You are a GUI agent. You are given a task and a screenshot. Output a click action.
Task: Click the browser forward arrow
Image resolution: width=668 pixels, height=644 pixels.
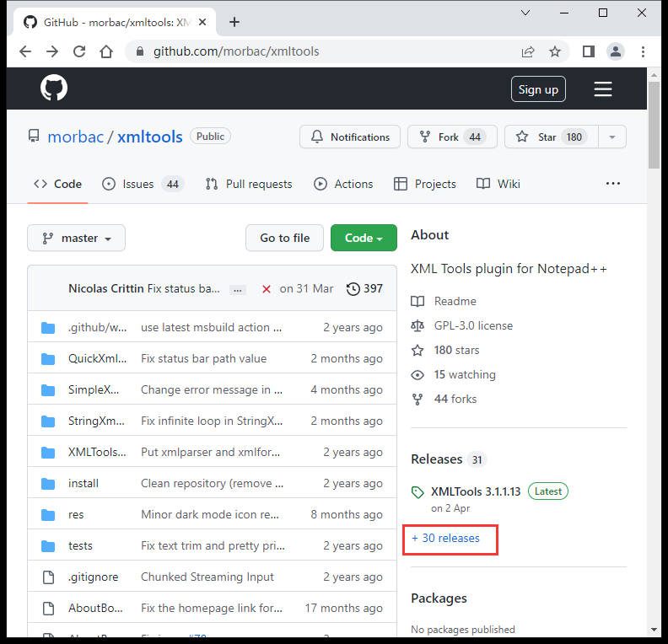tap(52, 51)
